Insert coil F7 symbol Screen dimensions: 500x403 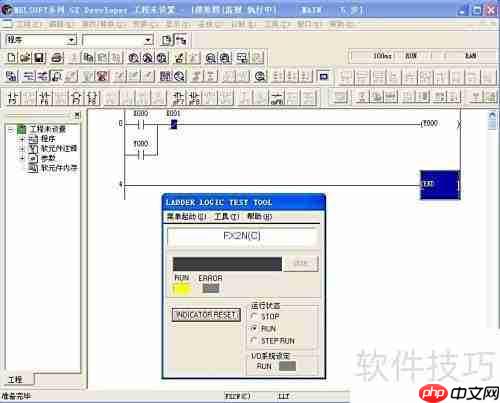coord(76,98)
